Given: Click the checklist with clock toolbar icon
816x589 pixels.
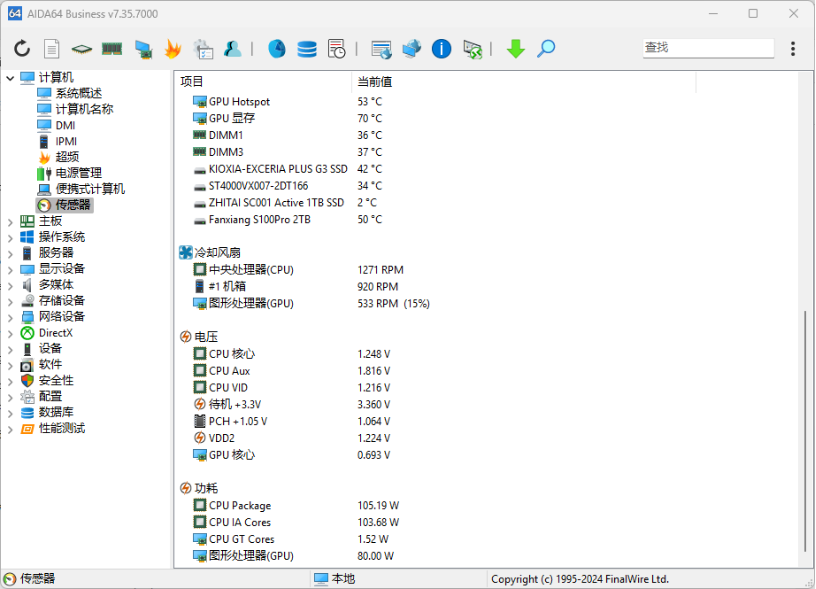Looking at the screenshot, I should pos(337,49).
